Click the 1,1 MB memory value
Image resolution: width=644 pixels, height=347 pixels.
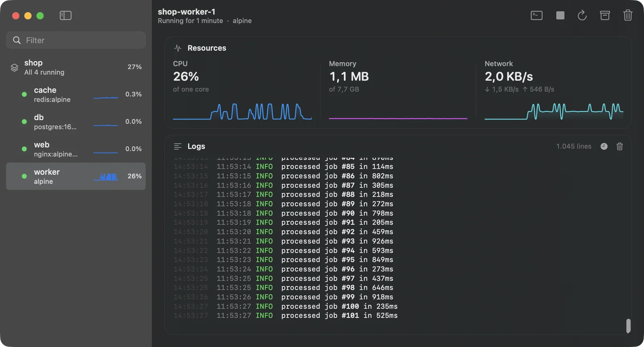[x=349, y=76]
